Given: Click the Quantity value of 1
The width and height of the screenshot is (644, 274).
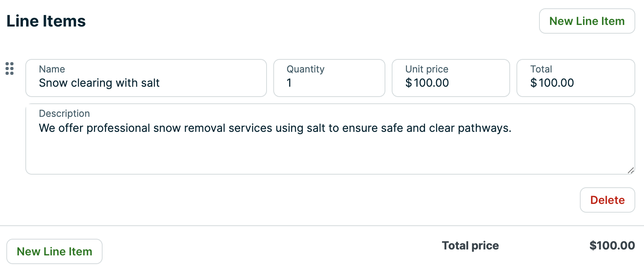Looking at the screenshot, I should click(289, 83).
